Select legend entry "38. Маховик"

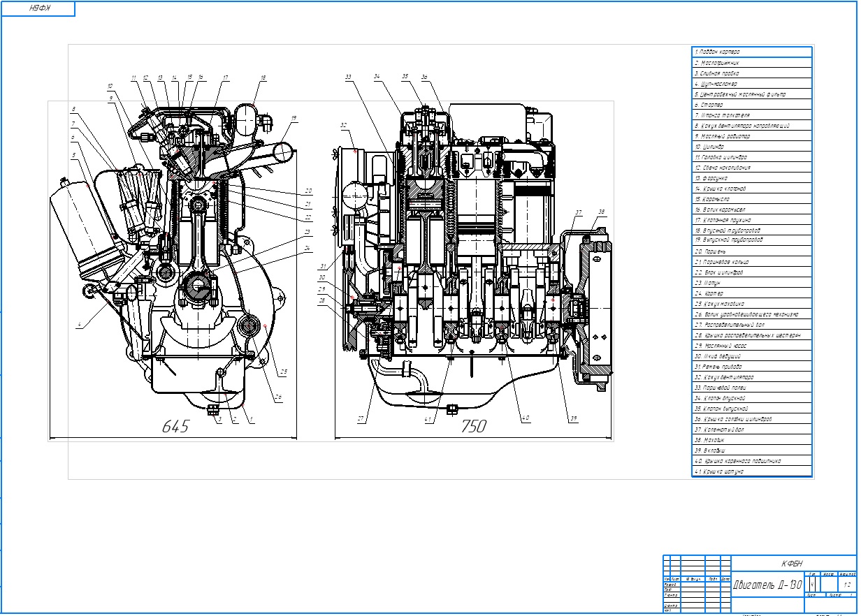coord(752,440)
